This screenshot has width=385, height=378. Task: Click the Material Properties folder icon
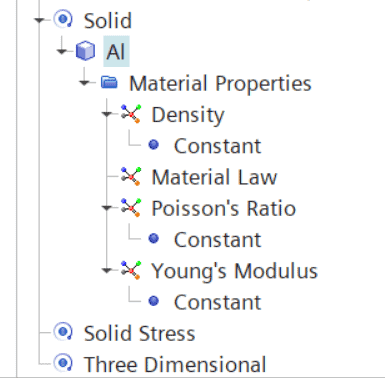pyautogui.click(x=109, y=82)
